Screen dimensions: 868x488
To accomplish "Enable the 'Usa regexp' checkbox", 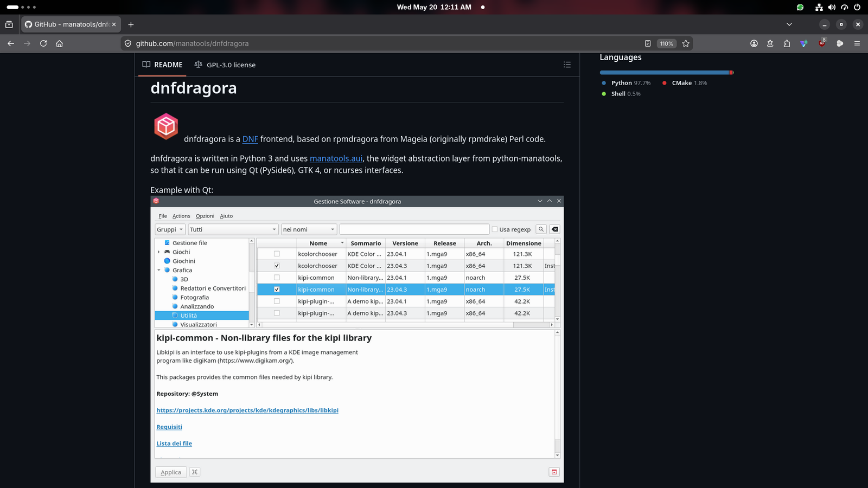I will [x=495, y=229].
